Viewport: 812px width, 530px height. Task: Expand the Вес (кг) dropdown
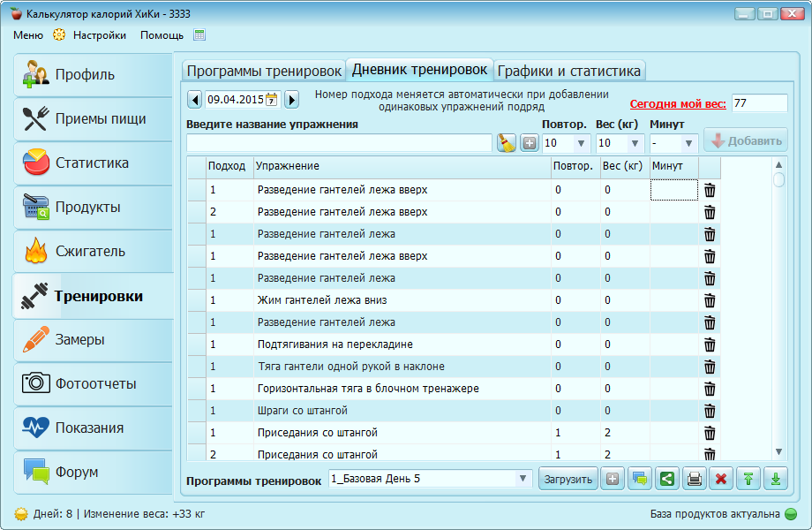(x=635, y=143)
